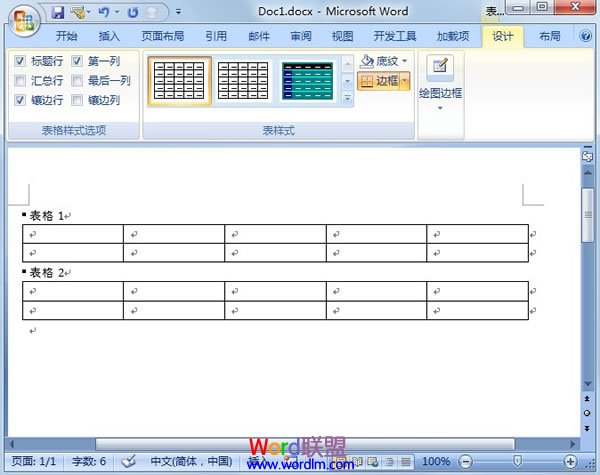
Task: Switch to draft view icon
Action: pyautogui.click(x=406, y=462)
